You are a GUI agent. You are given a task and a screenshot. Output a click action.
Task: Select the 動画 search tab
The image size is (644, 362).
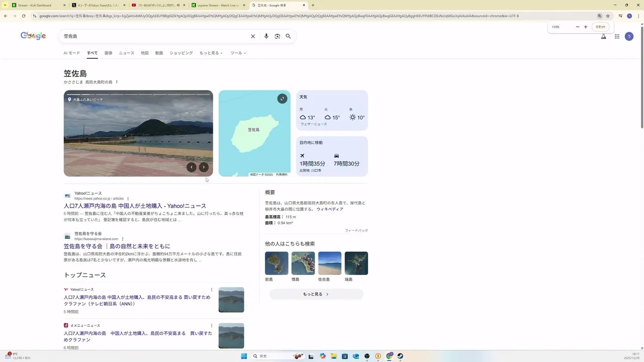pos(159,53)
